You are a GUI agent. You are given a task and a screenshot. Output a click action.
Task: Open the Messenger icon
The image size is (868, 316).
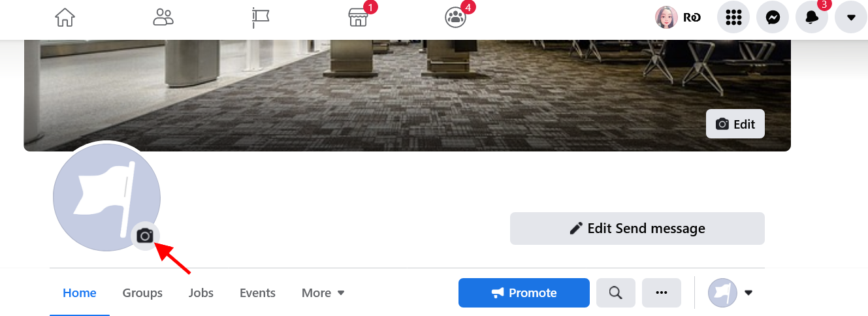tap(773, 18)
